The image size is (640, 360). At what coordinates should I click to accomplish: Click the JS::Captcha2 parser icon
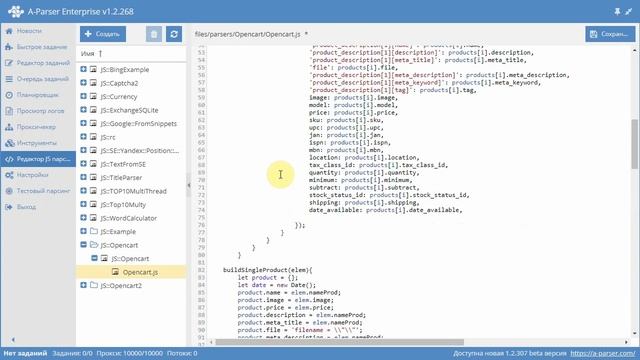(93, 83)
